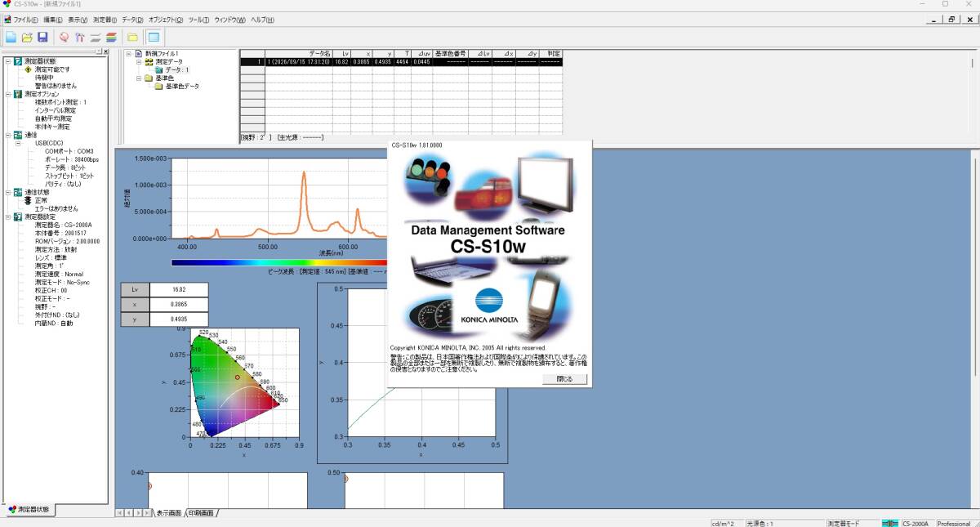Screen dimensions: 980x527
Task: Click the double-arrow calibration toolbar icon
Action: [x=79, y=37]
